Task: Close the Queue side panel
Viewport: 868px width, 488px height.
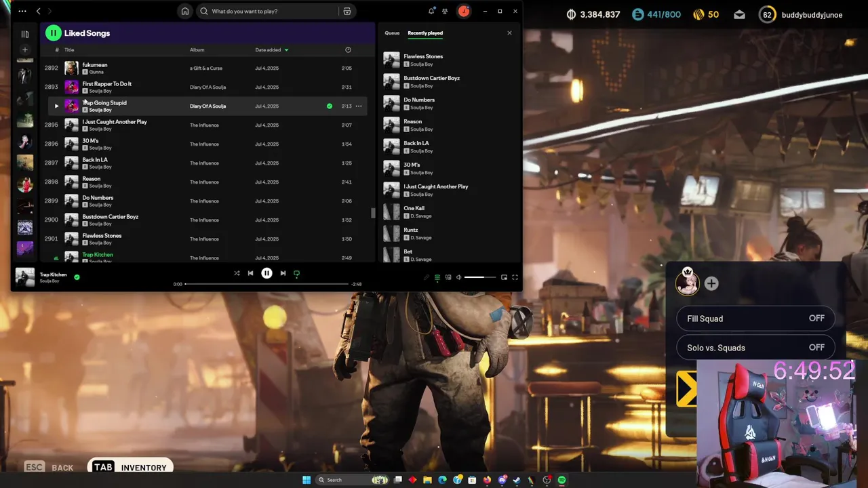Action: [x=509, y=33]
